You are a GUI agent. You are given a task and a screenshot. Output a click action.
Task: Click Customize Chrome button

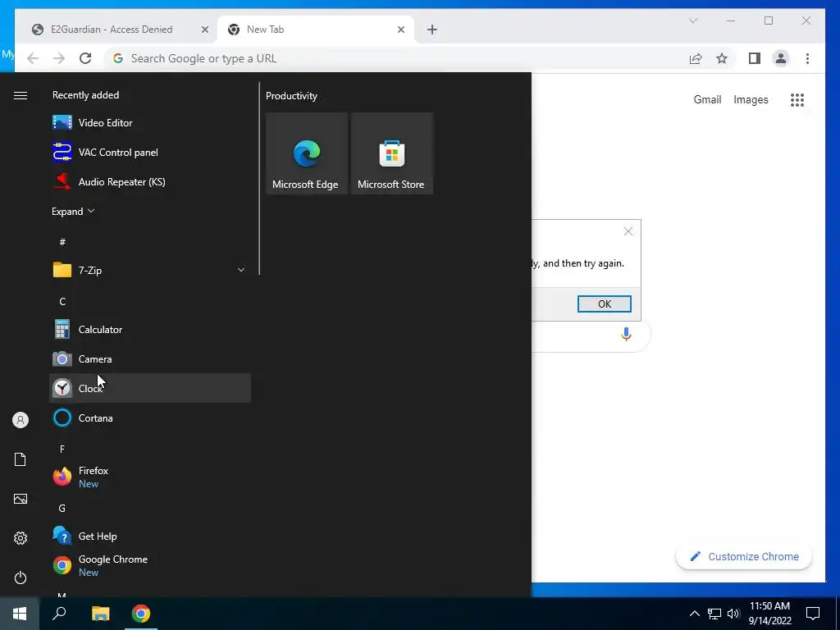coord(743,557)
